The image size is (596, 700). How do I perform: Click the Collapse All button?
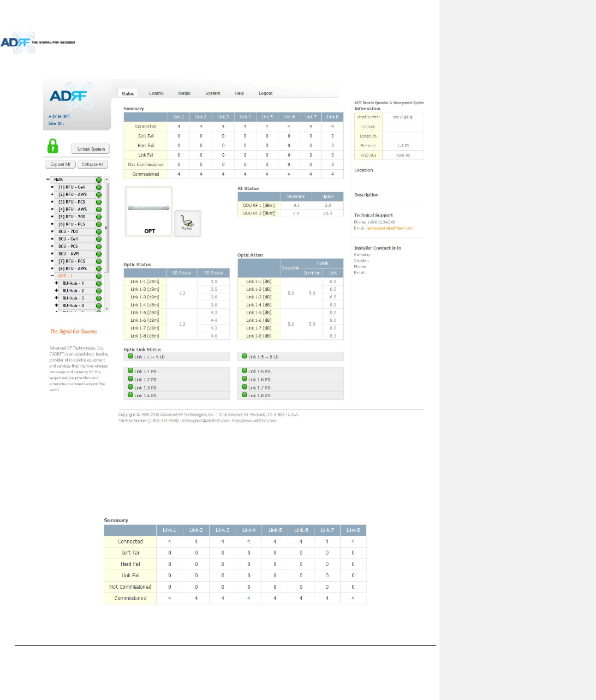[x=93, y=164]
